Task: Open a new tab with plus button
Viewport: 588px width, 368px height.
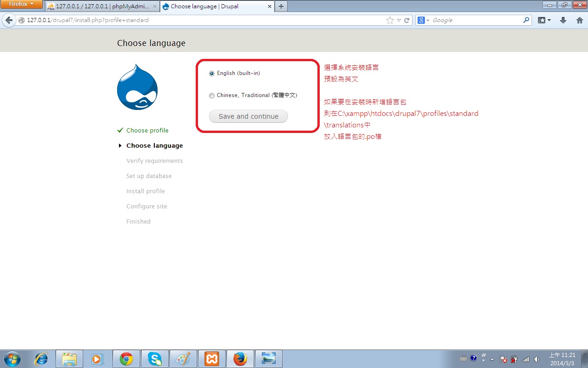Action: click(281, 6)
